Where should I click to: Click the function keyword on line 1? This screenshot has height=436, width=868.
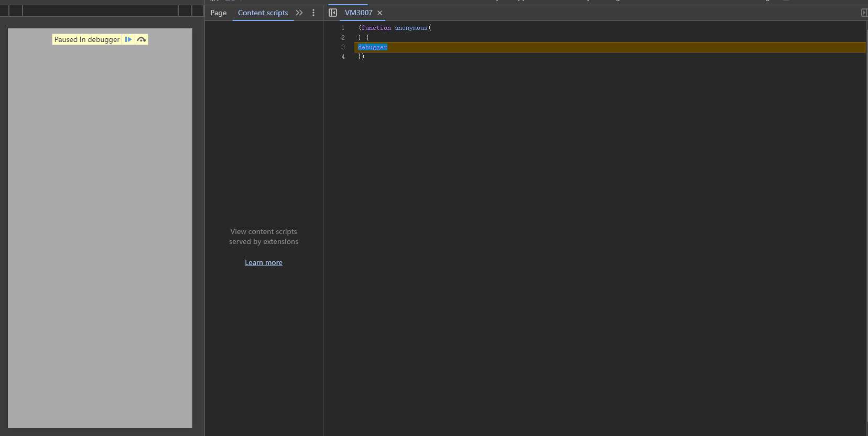(x=376, y=28)
